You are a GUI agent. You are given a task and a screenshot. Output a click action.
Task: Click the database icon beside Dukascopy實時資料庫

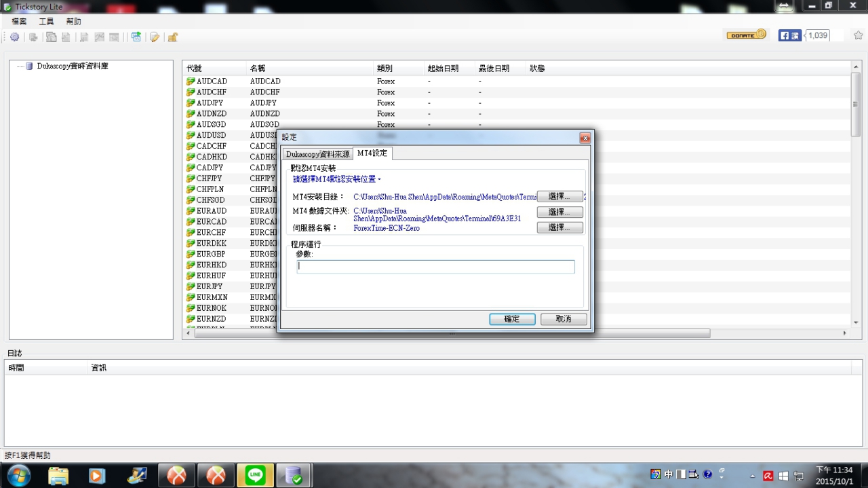[30, 67]
